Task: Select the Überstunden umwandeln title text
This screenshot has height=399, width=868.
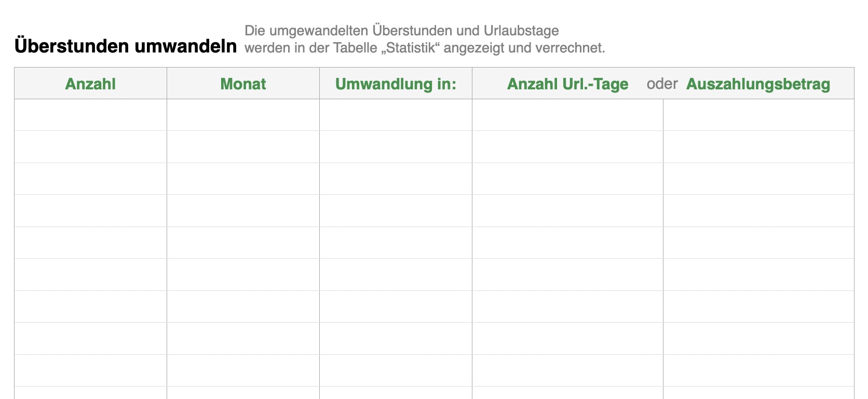Action: pyautogui.click(x=126, y=46)
